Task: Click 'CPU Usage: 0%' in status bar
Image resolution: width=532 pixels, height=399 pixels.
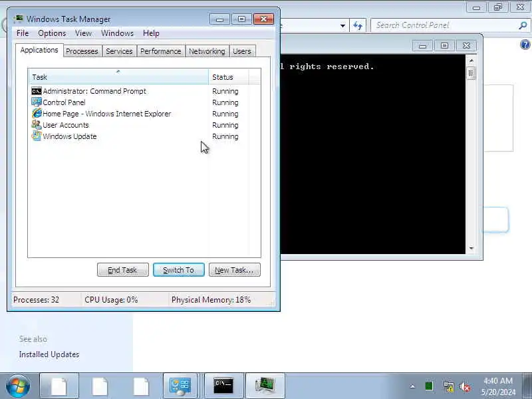Action: coord(111,300)
